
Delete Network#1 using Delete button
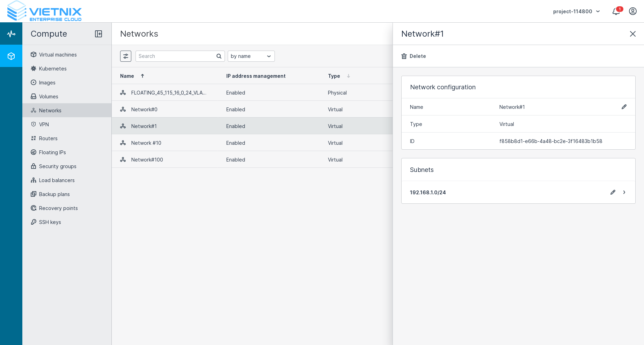[x=414, y=56]
